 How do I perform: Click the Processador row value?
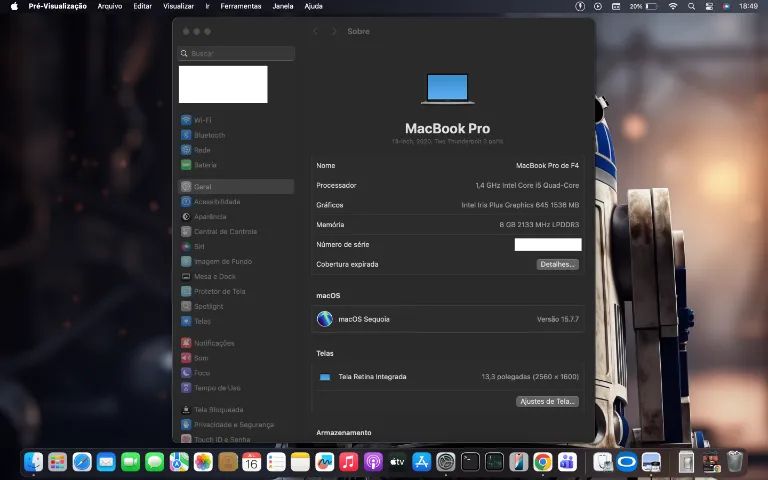tap(527, 186)
